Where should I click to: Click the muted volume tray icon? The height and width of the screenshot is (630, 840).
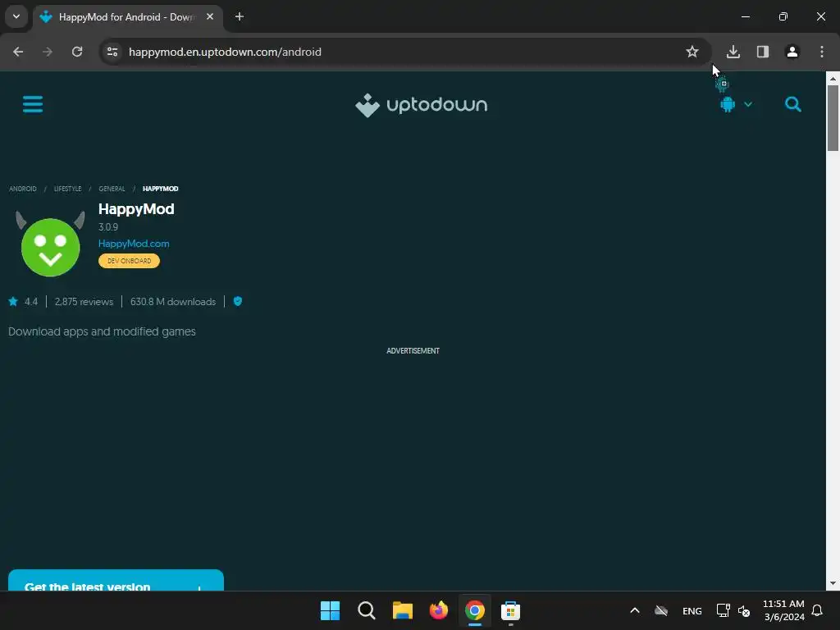click(x=744, y=610)
